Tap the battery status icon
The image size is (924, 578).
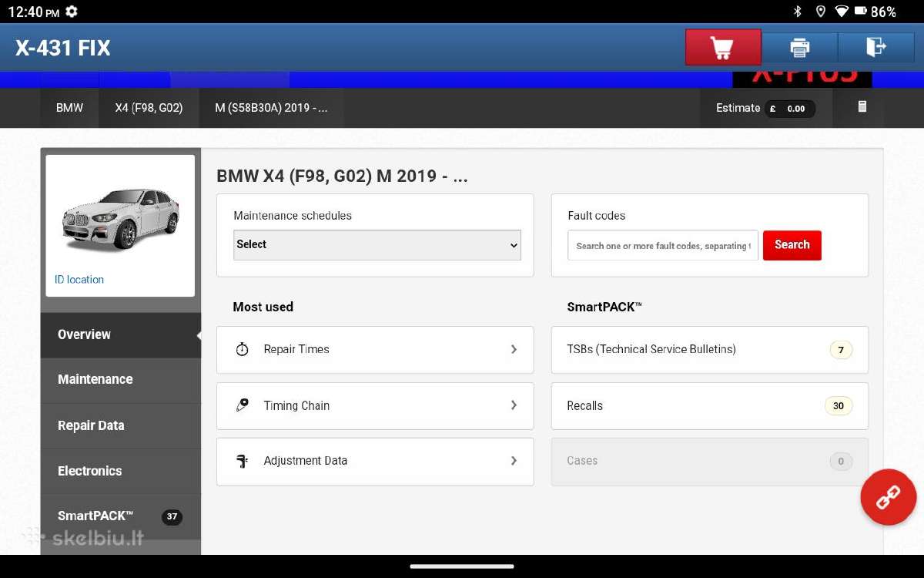(x=862, y=12)
